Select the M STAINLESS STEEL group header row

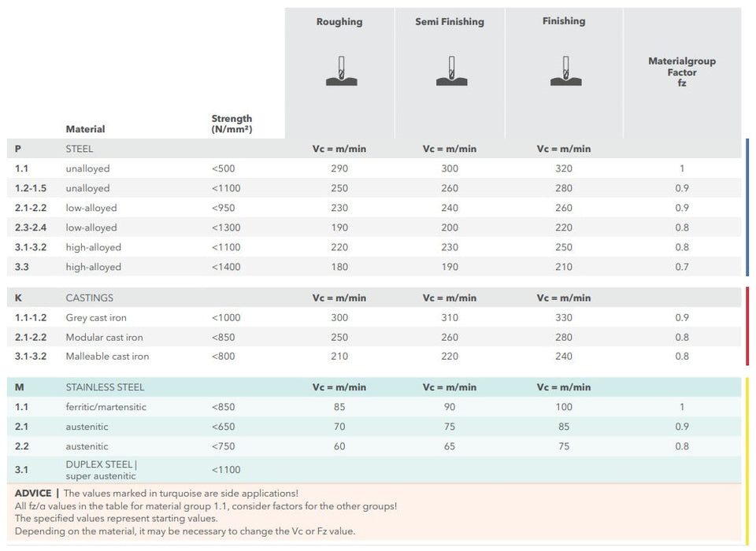(x=105, y=387)
